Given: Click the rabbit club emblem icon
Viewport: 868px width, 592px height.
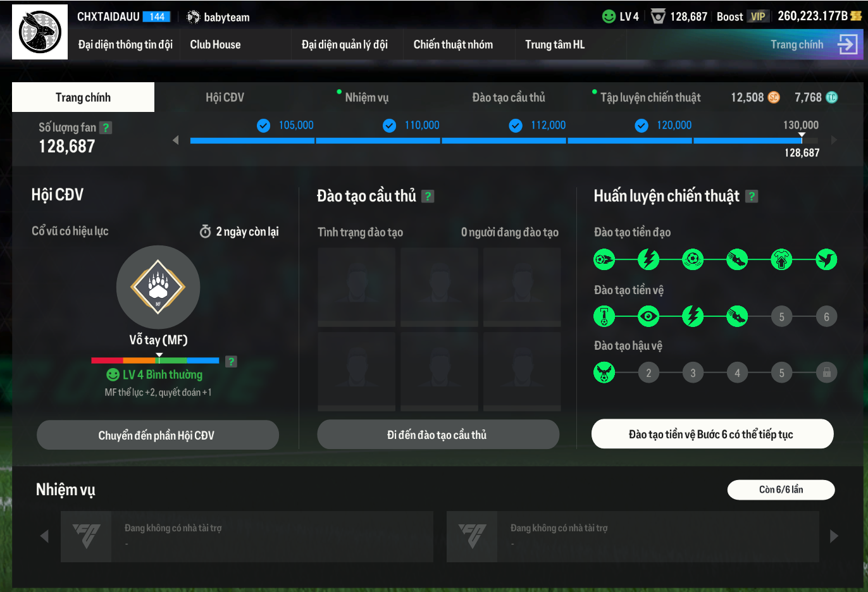Looking at the screenshot, I should (x=40, y=32).
